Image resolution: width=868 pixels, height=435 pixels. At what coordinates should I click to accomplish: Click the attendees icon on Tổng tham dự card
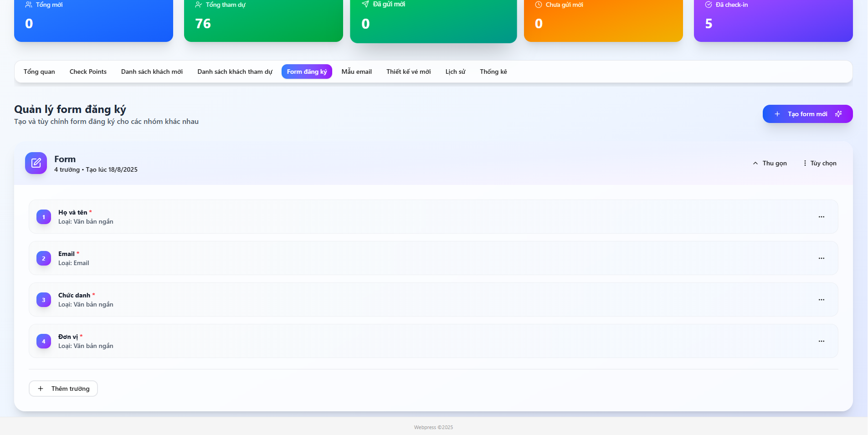point(198,5)
